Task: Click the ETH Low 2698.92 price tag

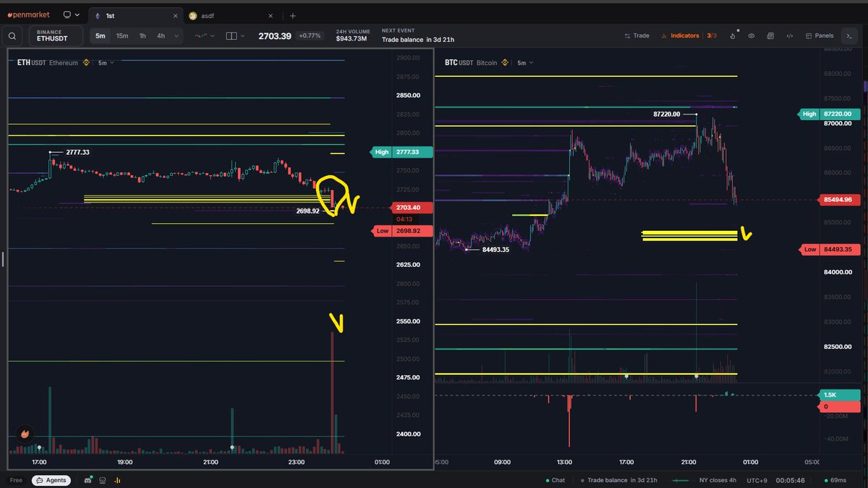Action: click(x=401, y=231)
